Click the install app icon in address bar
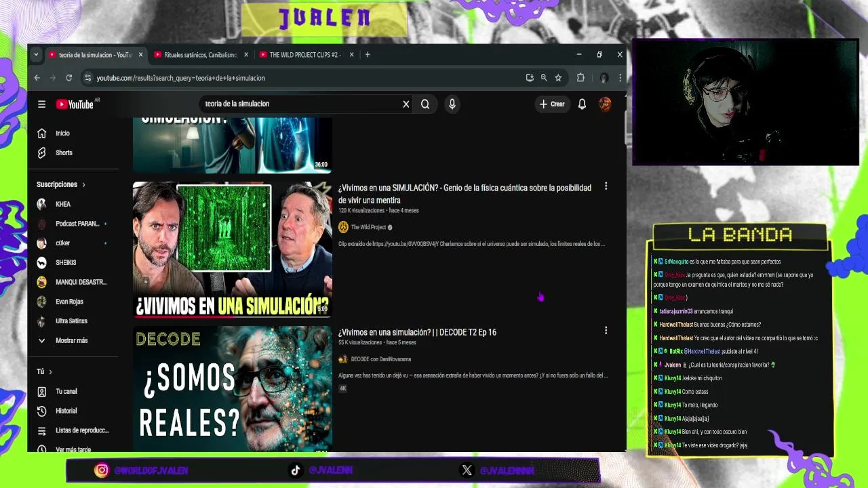Image resolution: width=868 pixels, height=488 pixels. (530, 78)
